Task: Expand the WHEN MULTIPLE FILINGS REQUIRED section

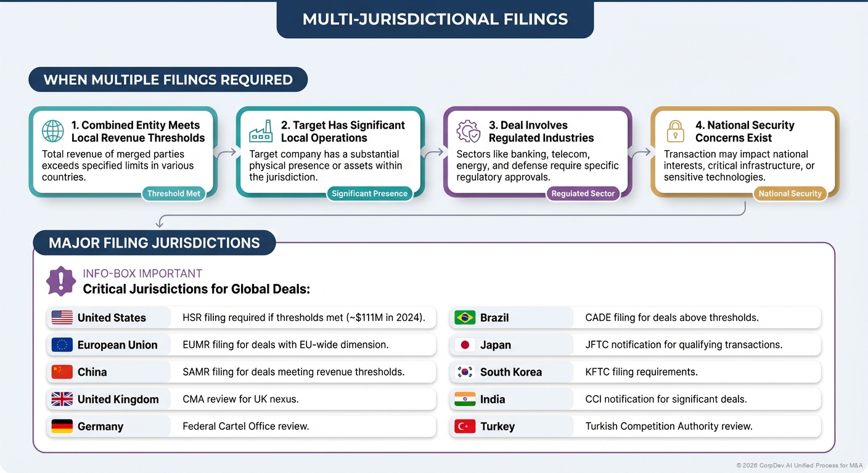Action: pos(168,79)
